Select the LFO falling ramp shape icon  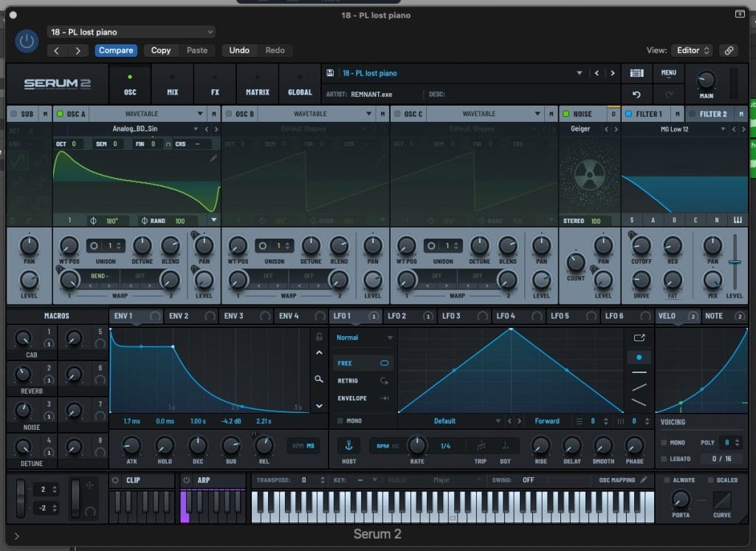click(x=639, y=402)
